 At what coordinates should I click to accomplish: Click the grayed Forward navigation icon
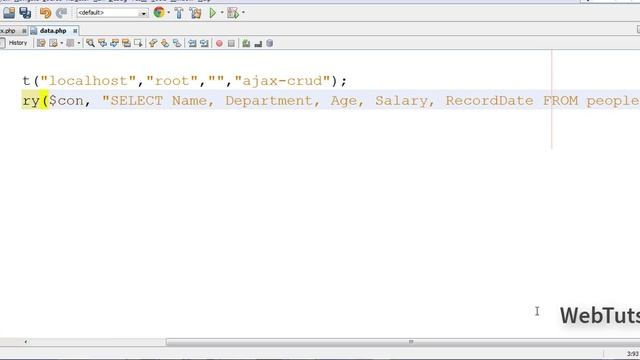tap(70, 43)
